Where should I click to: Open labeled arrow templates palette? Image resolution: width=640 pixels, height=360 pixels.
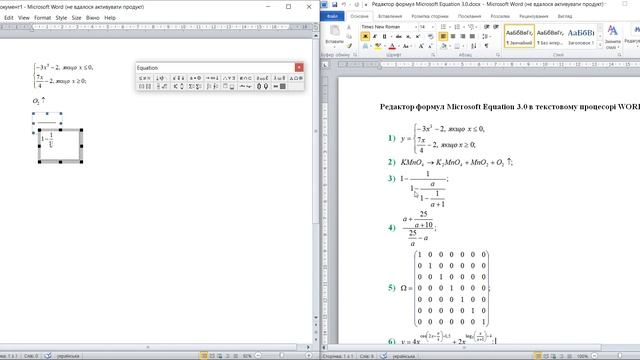point(245,87)
